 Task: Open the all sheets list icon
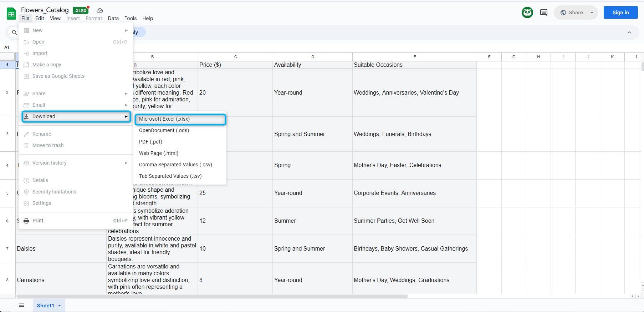click(21, 305)
